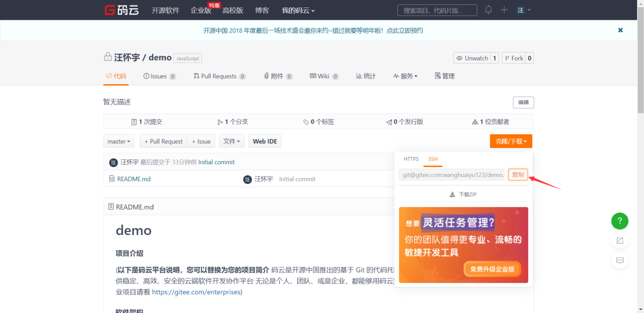Switch to the 管理 tab
644x313 pixels.
[445, 76]
